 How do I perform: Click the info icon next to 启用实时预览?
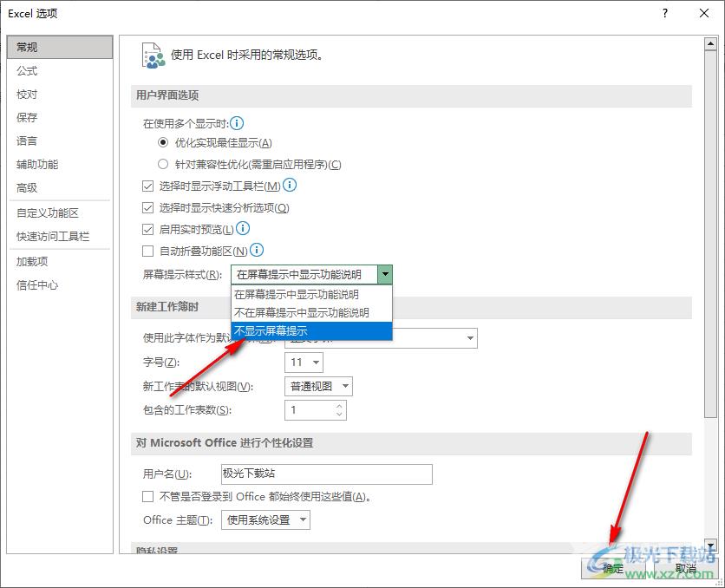[243, 228]
